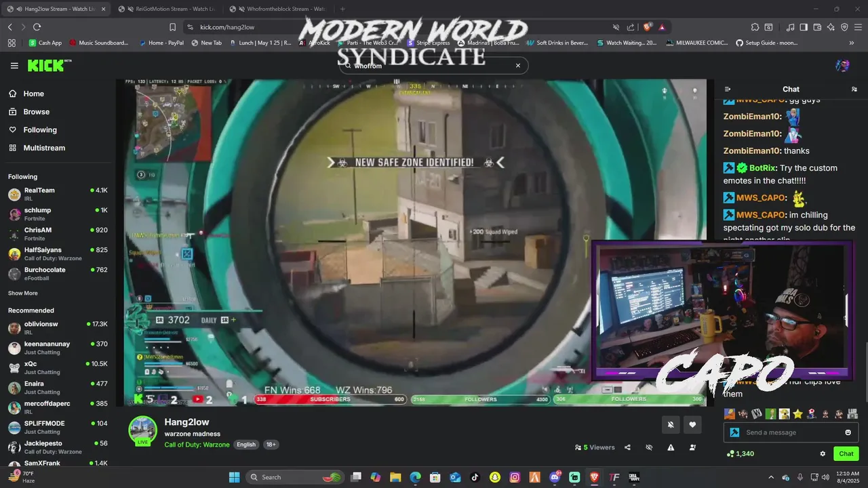Open a new browser tab
Image resolution: width=868 pixels, height=488 pixels.
342,9
